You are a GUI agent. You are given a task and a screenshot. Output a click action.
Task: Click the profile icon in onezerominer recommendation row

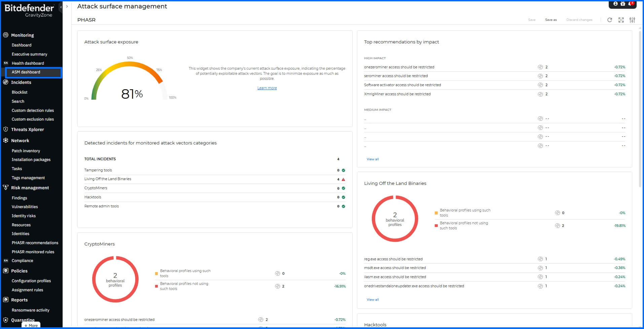click(x=540, y=67)
